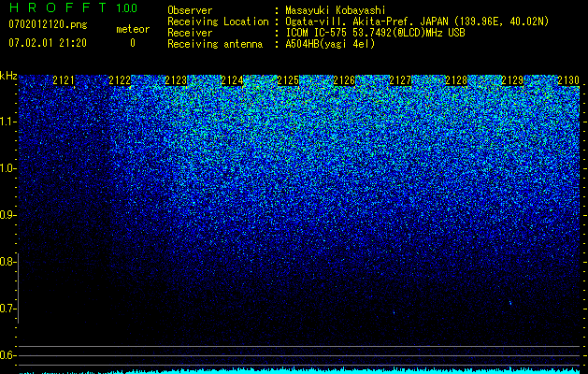This screenshot has height=374, width=588.
Task: Click the 0.6 kHz axis label
Action: pos(7,355)
